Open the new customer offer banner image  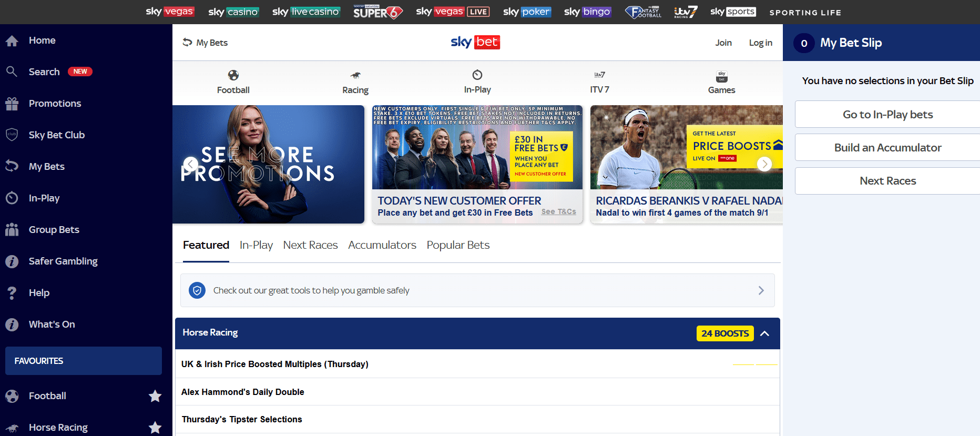[x=477, y=147]
